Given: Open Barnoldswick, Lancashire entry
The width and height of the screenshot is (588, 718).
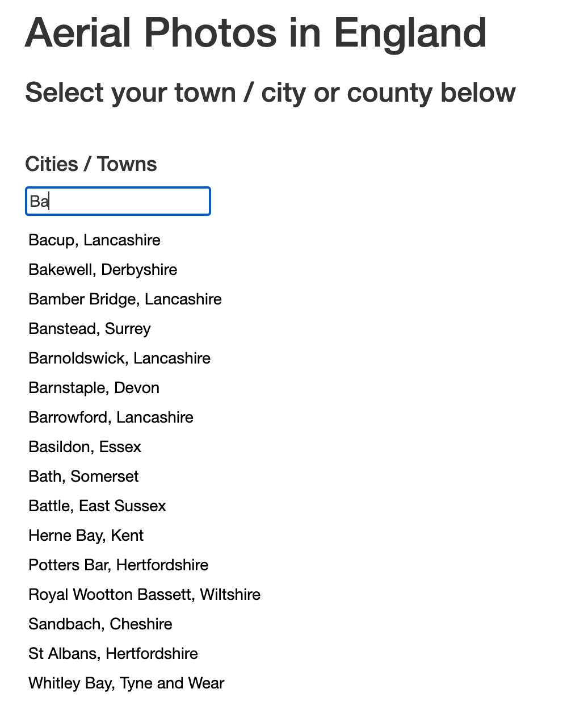Looking at the screenshot, I should (119, 358).
